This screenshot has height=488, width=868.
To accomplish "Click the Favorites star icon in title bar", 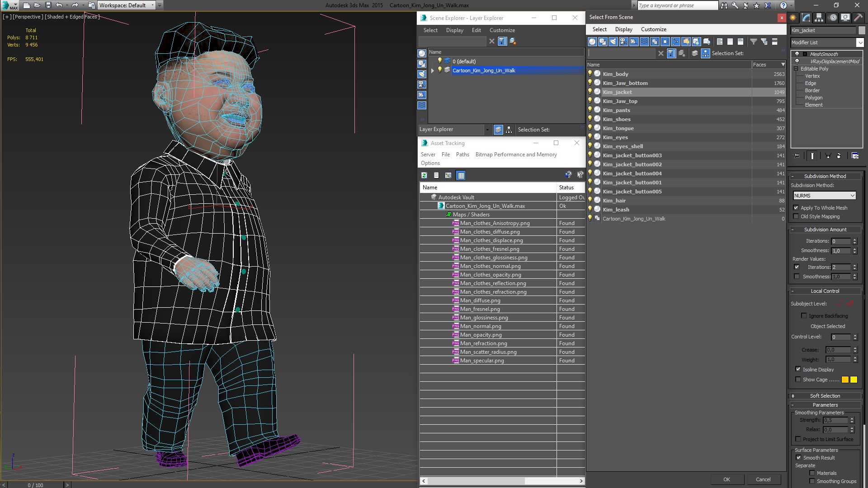I will point(756,5).
